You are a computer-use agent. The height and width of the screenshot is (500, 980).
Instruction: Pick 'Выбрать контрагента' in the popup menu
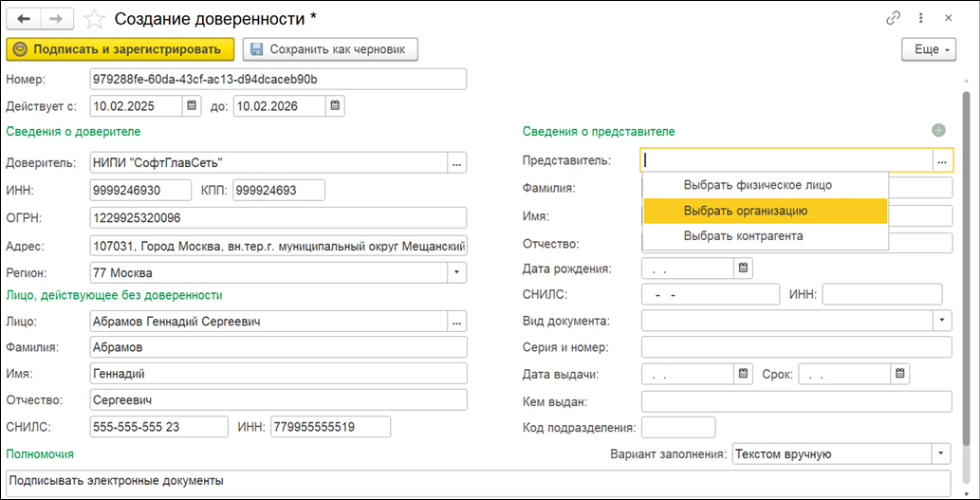click(x=743, y=235)
